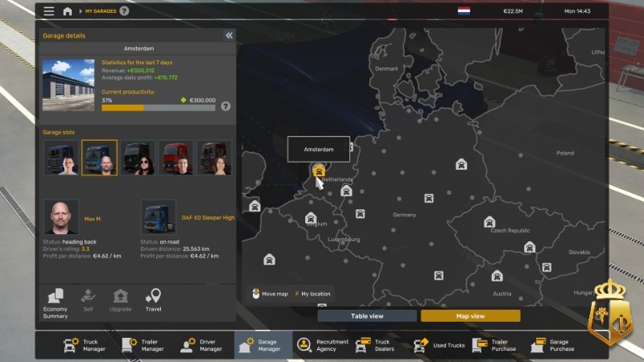Screen dimensions: 644x362
Task: Click the Travel to garage icon
Action: point(153,300)
